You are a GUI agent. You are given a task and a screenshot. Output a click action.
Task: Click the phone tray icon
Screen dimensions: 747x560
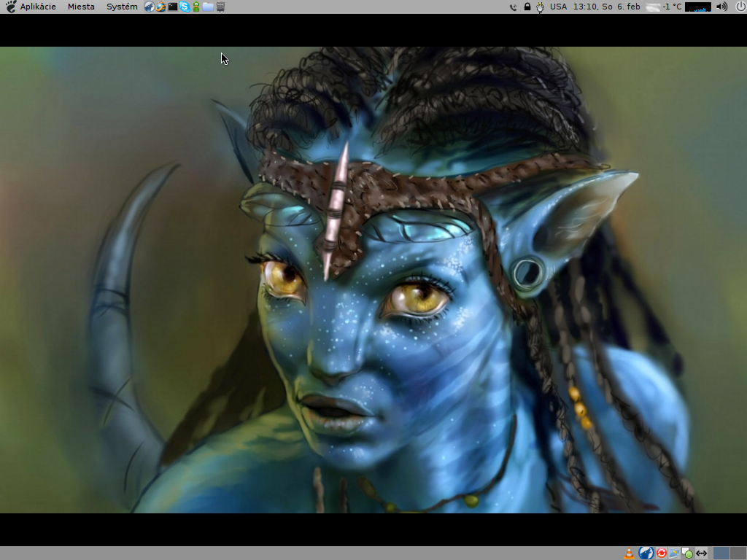pos(513,7)
